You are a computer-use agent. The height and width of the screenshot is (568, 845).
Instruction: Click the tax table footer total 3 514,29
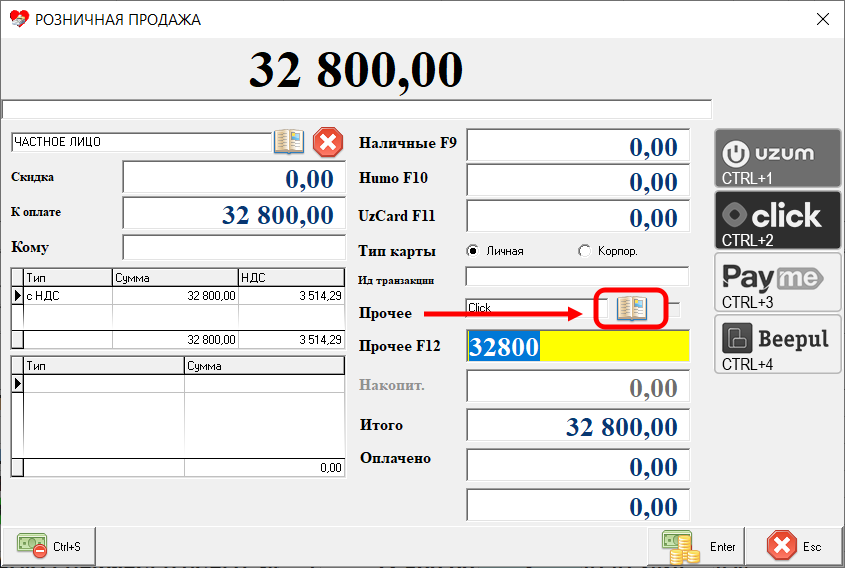(291, 340)
